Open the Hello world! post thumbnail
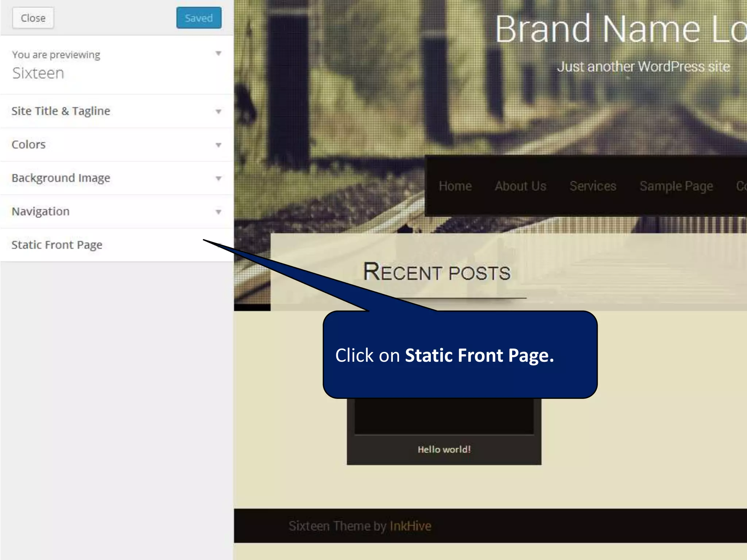 (444, 416)
